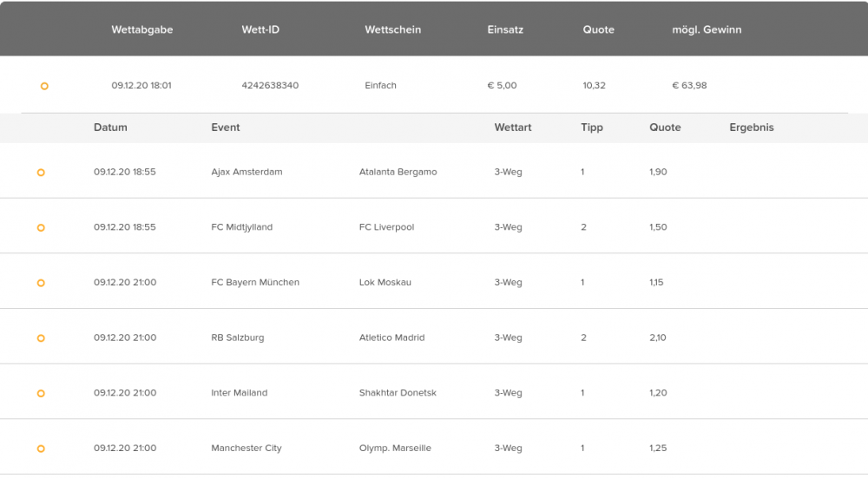Viewport: 868px width, 478px height.
Task: Select the Wett-ID column header
Action: click(x=260, y=29)
